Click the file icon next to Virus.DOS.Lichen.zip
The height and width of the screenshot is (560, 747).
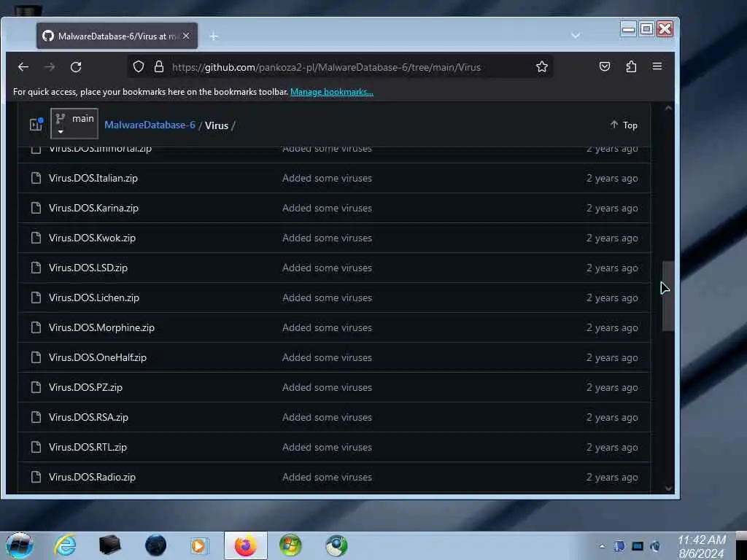(36, 297)
